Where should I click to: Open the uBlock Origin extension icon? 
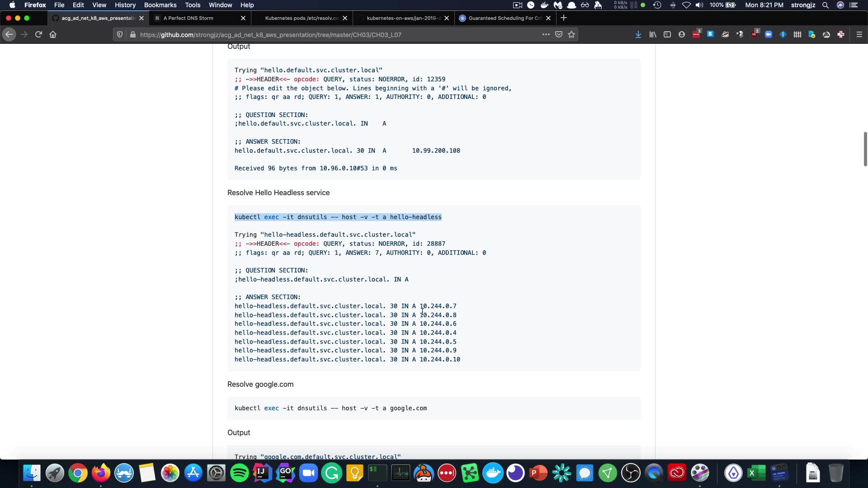tap(754, 34)
